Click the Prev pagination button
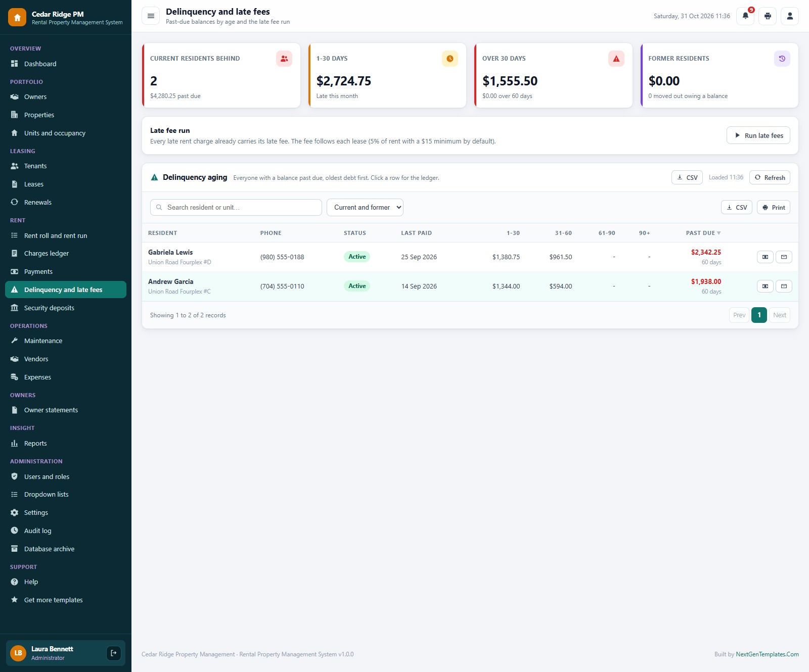 739,315
